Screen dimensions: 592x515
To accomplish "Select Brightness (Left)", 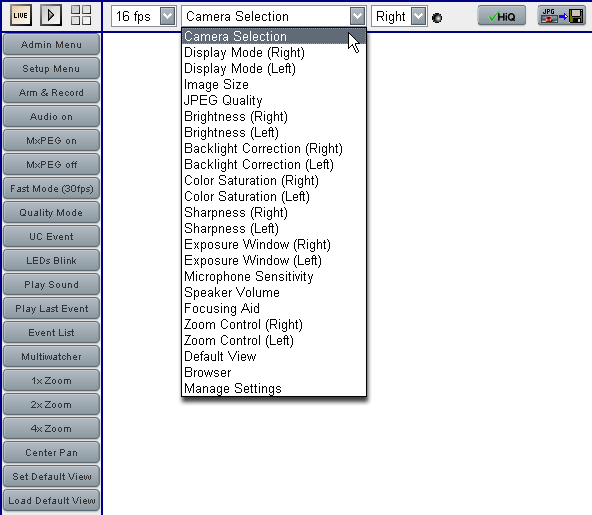I will 274,133.
